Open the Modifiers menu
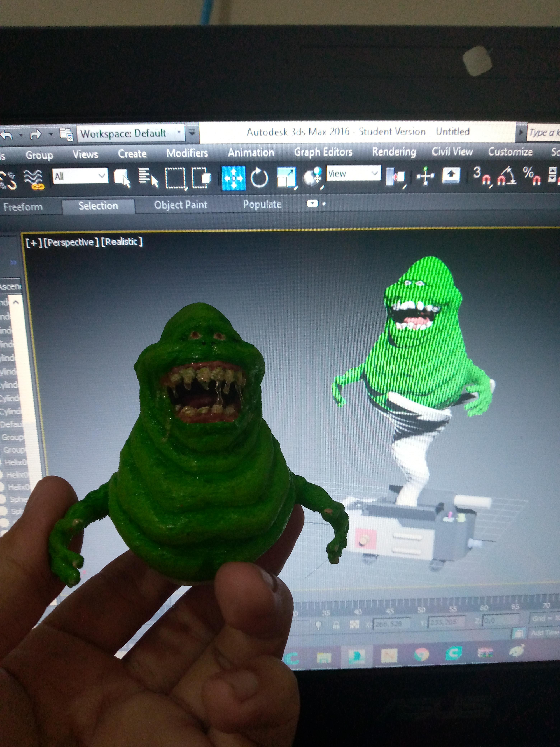 [x=187, y=153]
